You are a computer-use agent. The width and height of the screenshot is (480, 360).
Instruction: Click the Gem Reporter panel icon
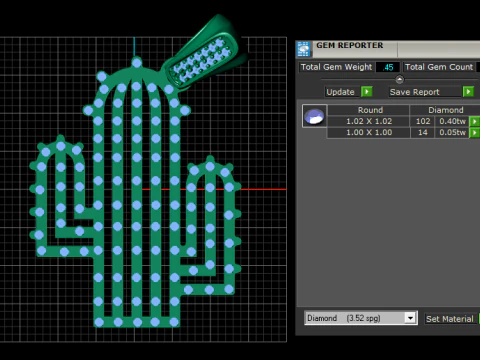[304, 49]
